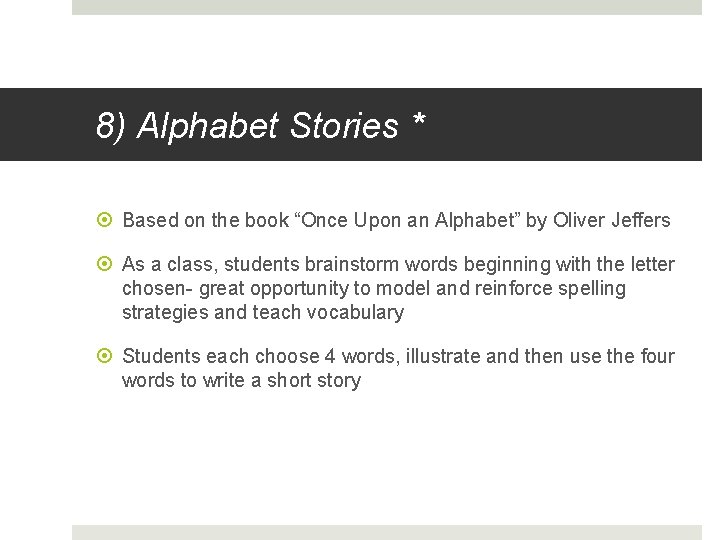
Task: Click the word "spelling" in the second bullet
Action: pyautogui.click(x=590, y=288)
